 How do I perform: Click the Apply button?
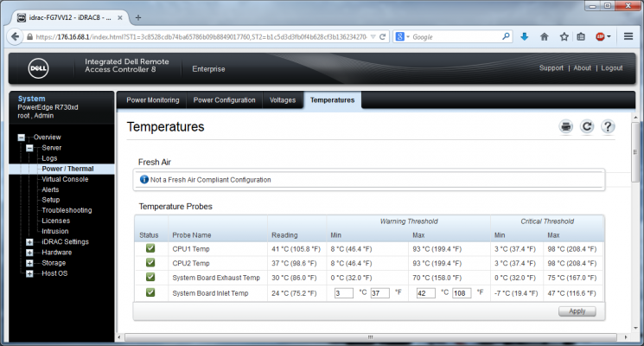click(x=577, y=311)
